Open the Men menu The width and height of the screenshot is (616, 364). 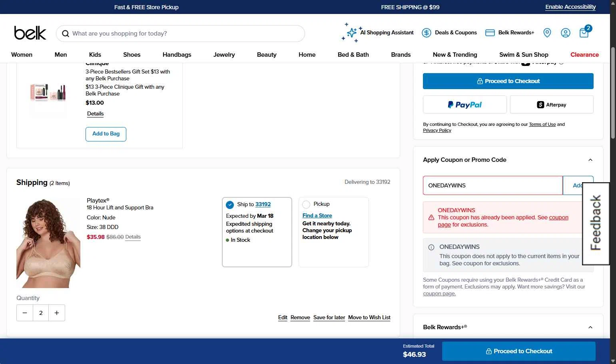click(61, 55)
